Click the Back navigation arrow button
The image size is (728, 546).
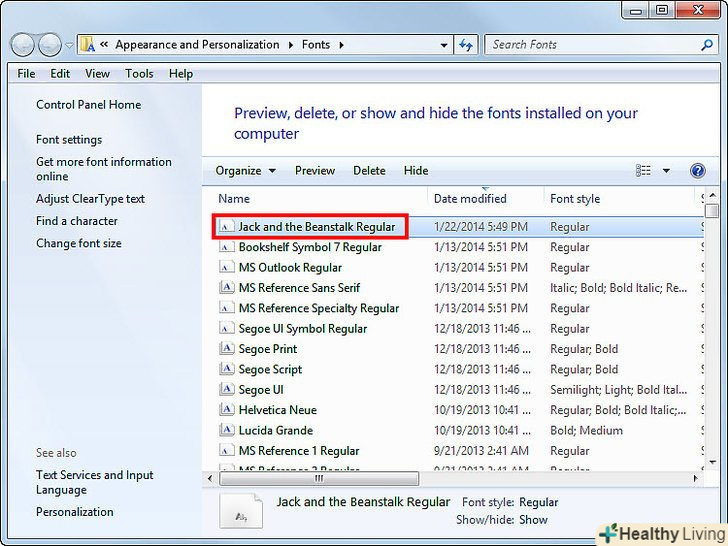22,45
